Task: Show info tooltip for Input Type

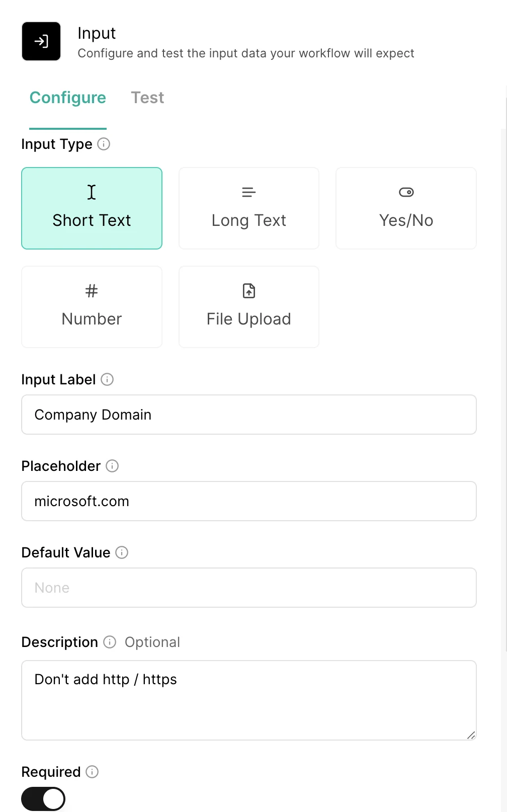Action: [x=104, y=144]
